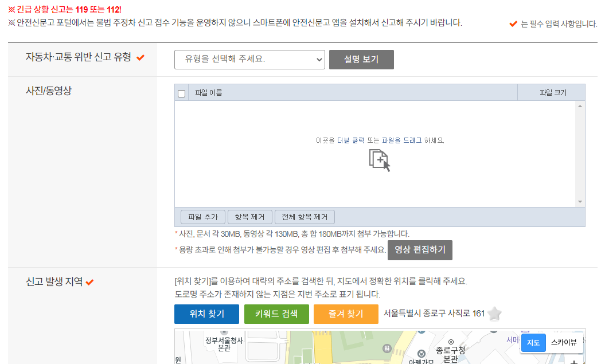Click the file list scroll-up arrow
Image resolution: width=601 pixels, height=364 pixels.
(580, 106)
